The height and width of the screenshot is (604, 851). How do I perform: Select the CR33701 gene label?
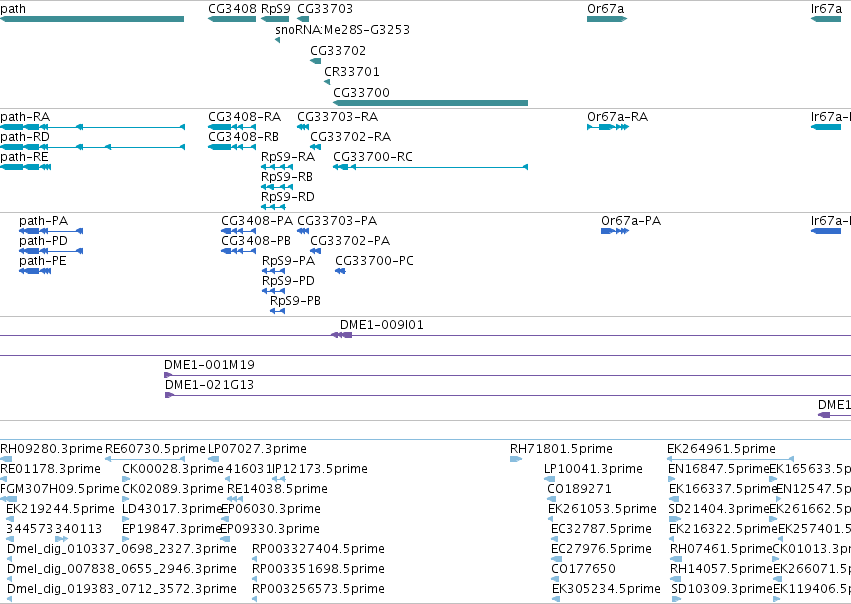tap(352, 72)
